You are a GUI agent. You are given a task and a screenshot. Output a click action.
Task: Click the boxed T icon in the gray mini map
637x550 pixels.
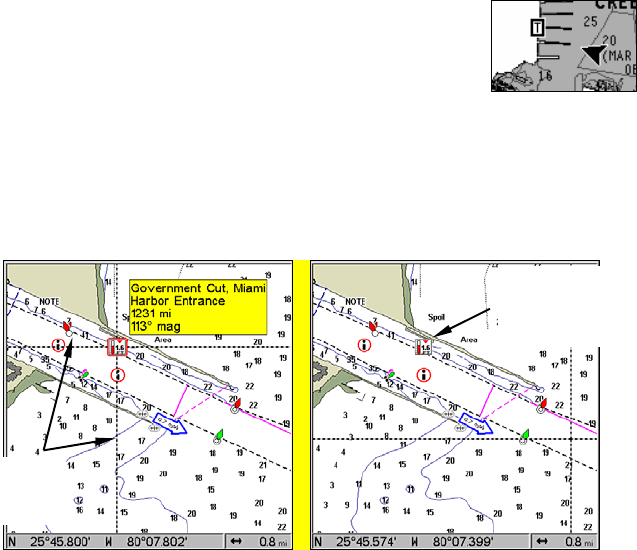(537, 28)
